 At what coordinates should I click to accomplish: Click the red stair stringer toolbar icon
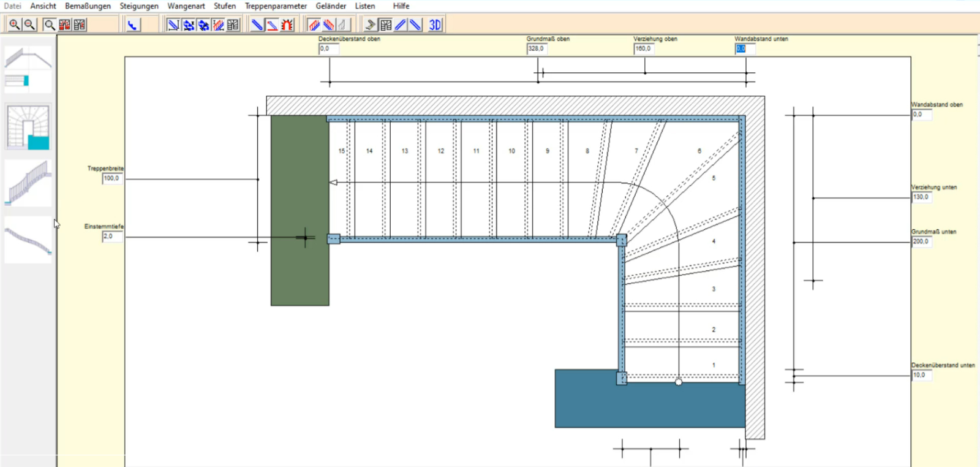pos(273,25)
